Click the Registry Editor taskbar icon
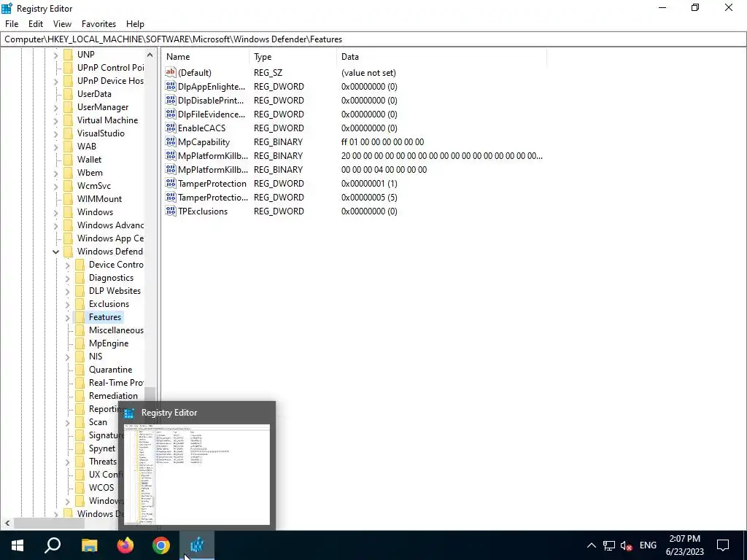This screenshot has width=747, height=560. [197, 545]
